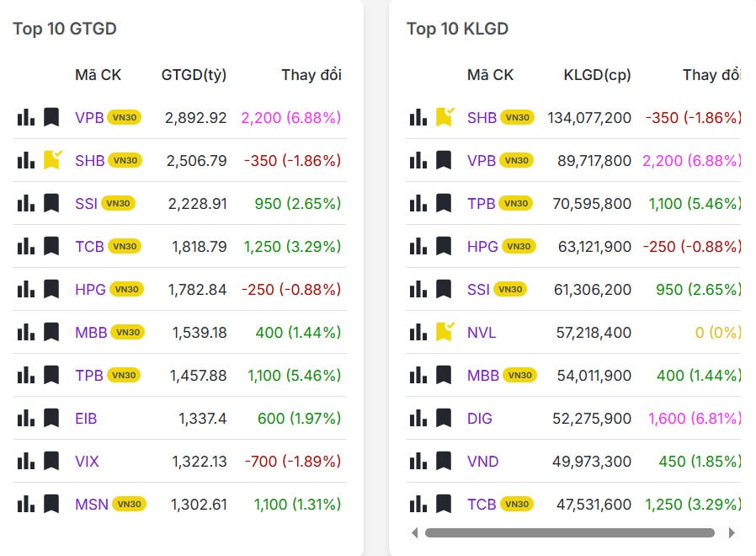Viewport: 756px width, 556px height.
Task: Open DIG ticker link in Top 10 KLGD
Action: click(480, 419)
